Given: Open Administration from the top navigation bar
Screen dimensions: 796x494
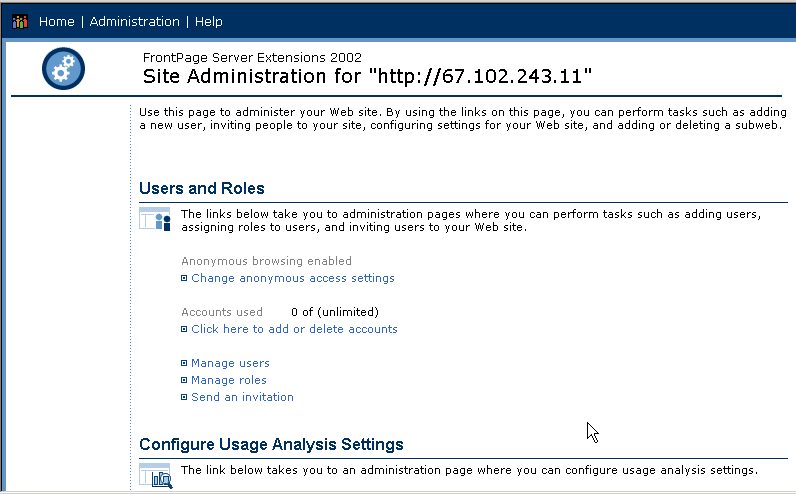Looking at the screenshot, I should [135, 22].
